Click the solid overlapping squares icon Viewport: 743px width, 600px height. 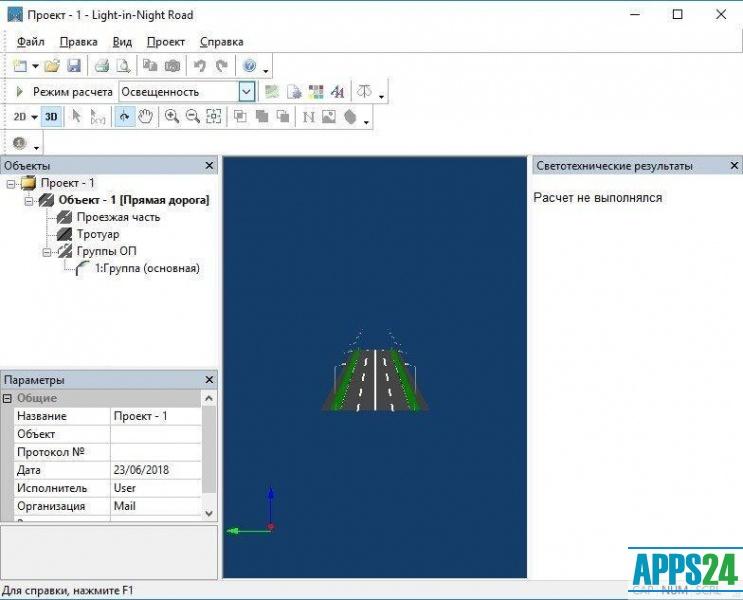(262, 117)
